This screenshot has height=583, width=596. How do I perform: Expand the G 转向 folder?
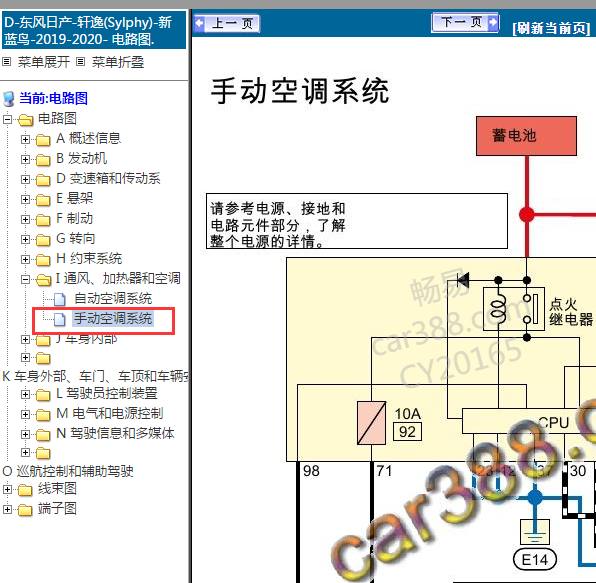pos(25,239)
